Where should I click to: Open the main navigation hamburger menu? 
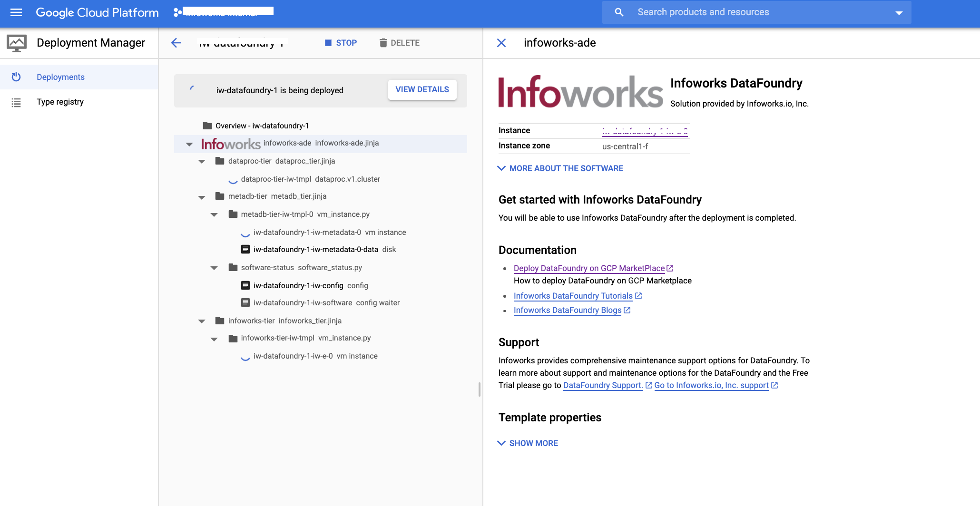tap(16, 12)
